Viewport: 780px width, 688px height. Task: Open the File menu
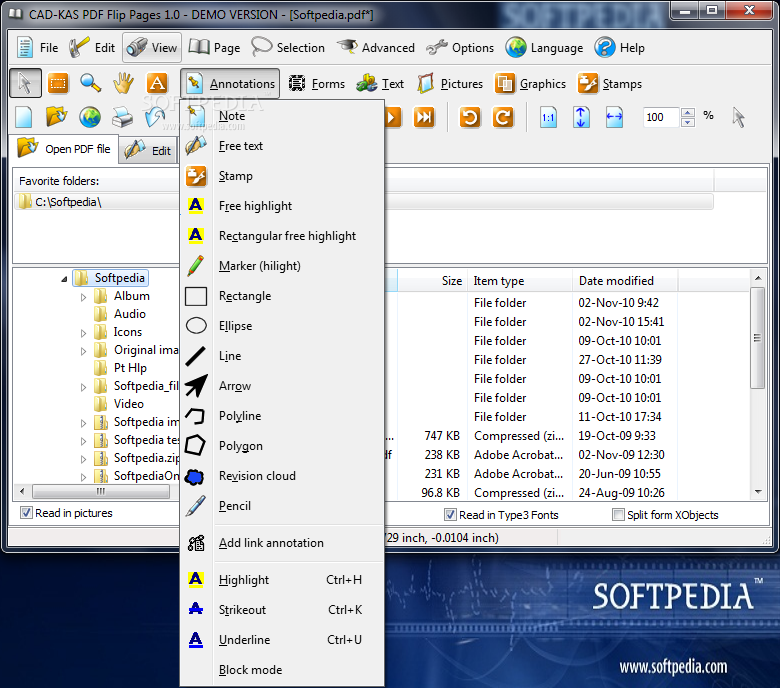coord(37,48)
